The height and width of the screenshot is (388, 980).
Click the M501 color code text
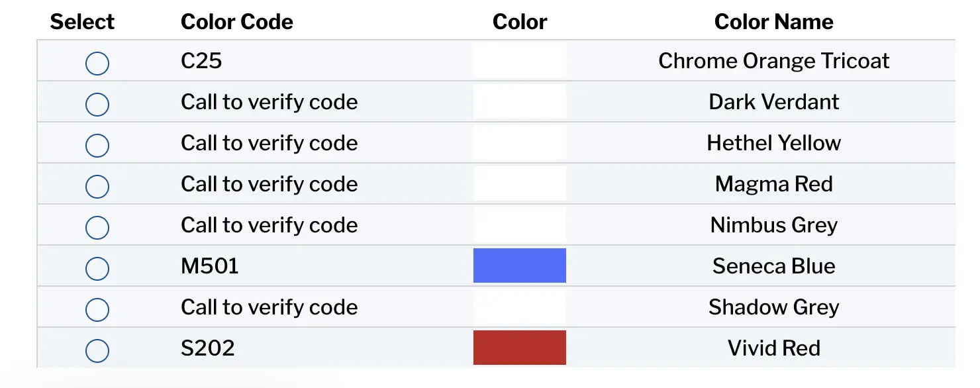pos(209,266)
